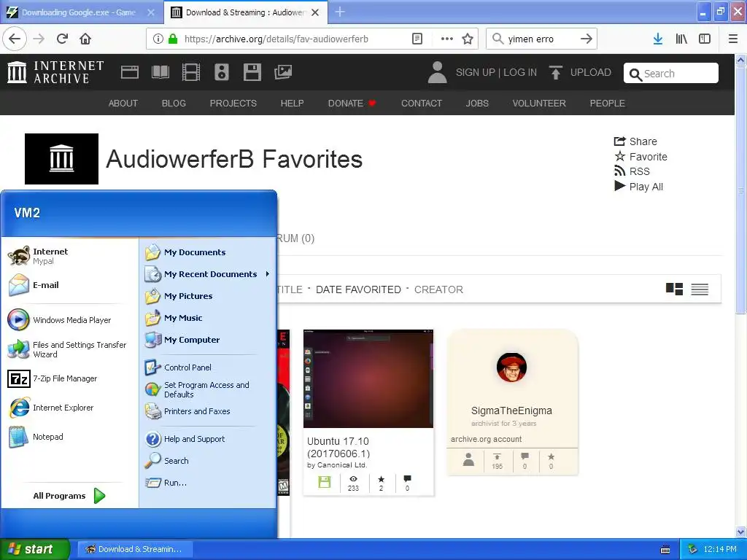This screenshot has height=560, width=747.
Task: Share this favorites collection
Action: click(x=635, y=141)
